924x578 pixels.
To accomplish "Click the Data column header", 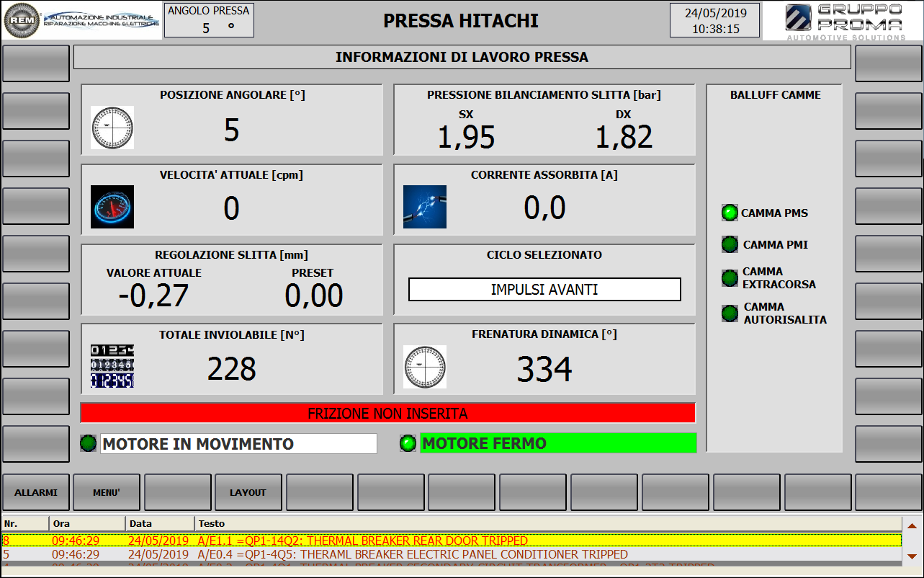I will tap(160, 524).
